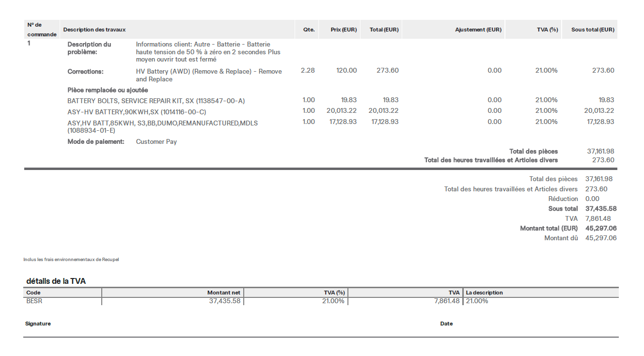Click the 'Sous total (EUR)' header

tap(593, 30)
